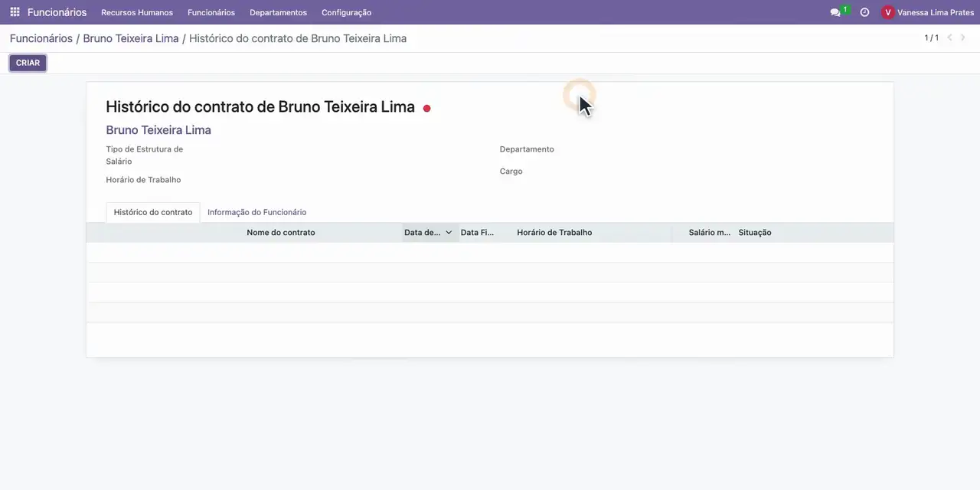Go to next record arrow
980x490 pixels.
click(x=963, y=38)
